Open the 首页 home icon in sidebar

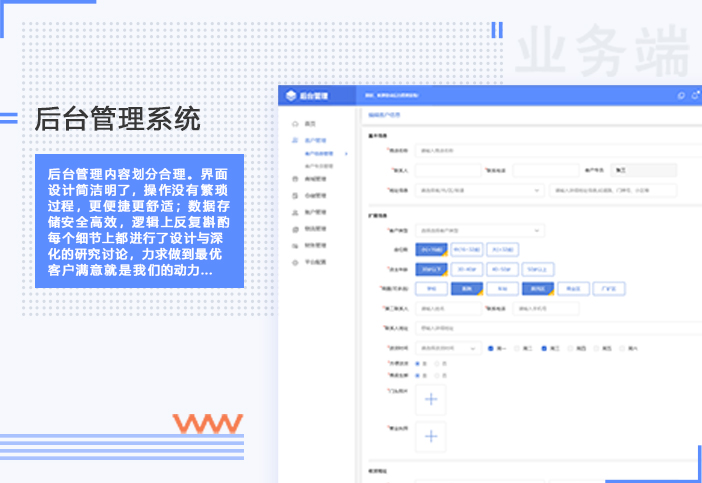(x=294, y=123)
